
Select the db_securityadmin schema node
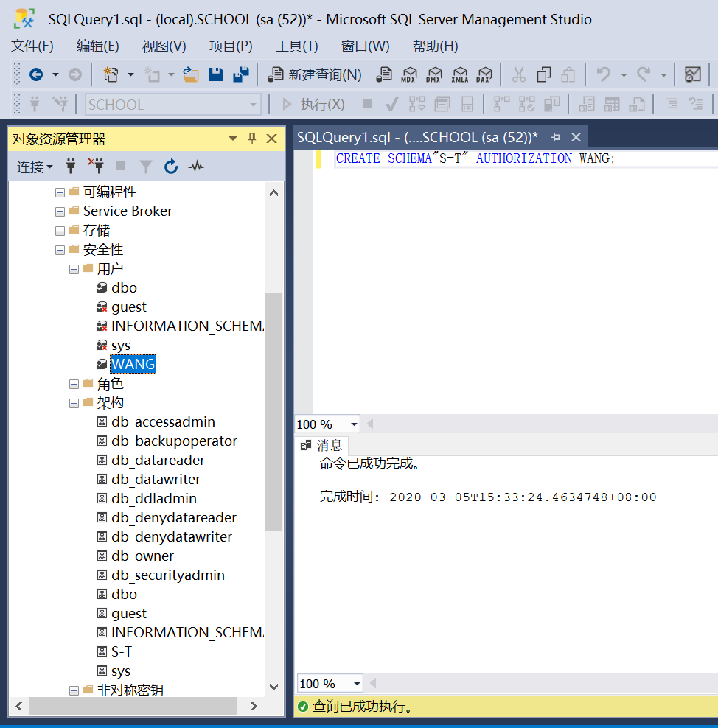pyautogui.click(x=167, y=575)
